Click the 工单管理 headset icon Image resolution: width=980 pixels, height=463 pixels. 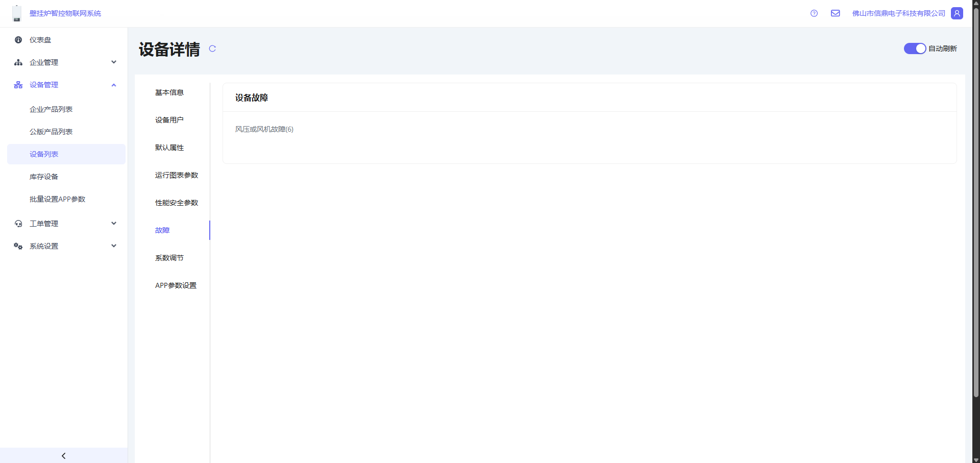pyautogui.click(x=18, y=224)
